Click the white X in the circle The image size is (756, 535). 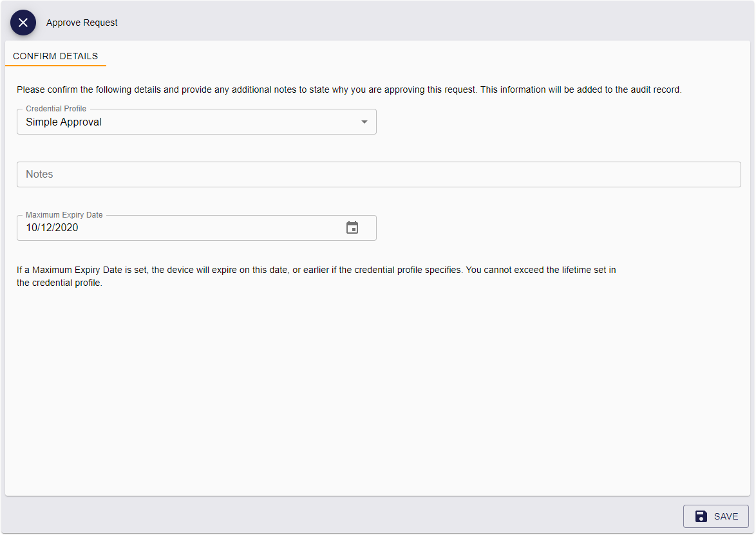[23, 23]
